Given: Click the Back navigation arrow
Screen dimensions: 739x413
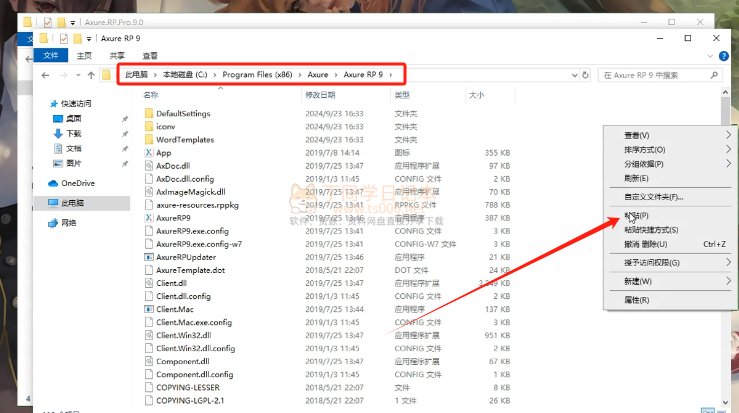Looking at the screenshot, I should tap(45, 75).
